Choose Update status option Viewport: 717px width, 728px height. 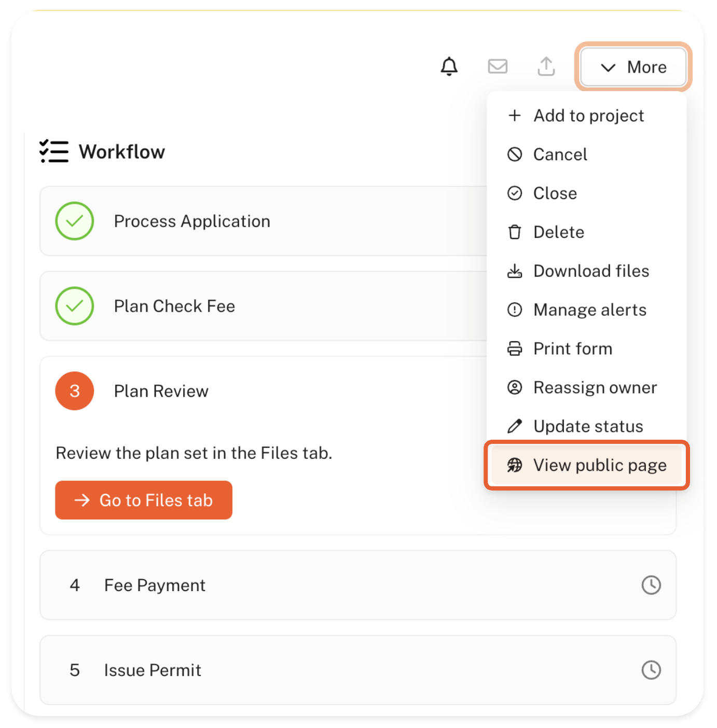tap(588, 426)
